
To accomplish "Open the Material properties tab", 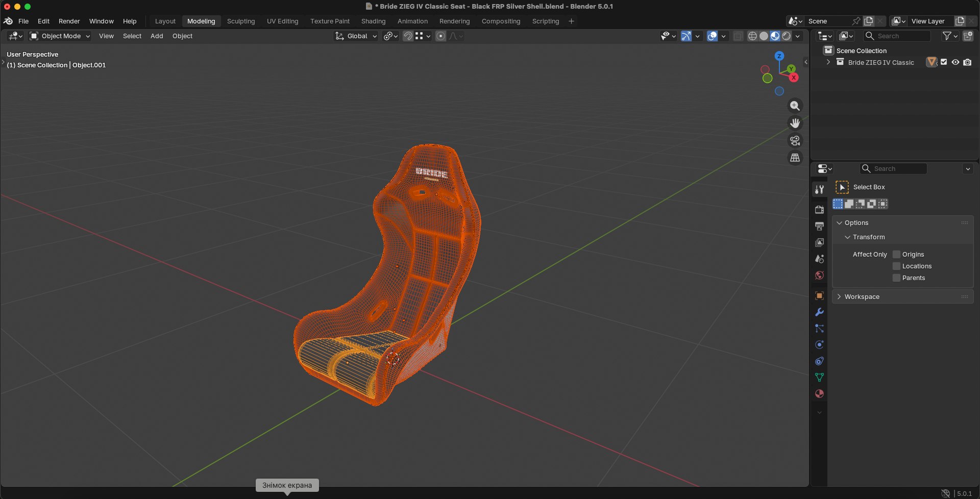I will [819, 393].
